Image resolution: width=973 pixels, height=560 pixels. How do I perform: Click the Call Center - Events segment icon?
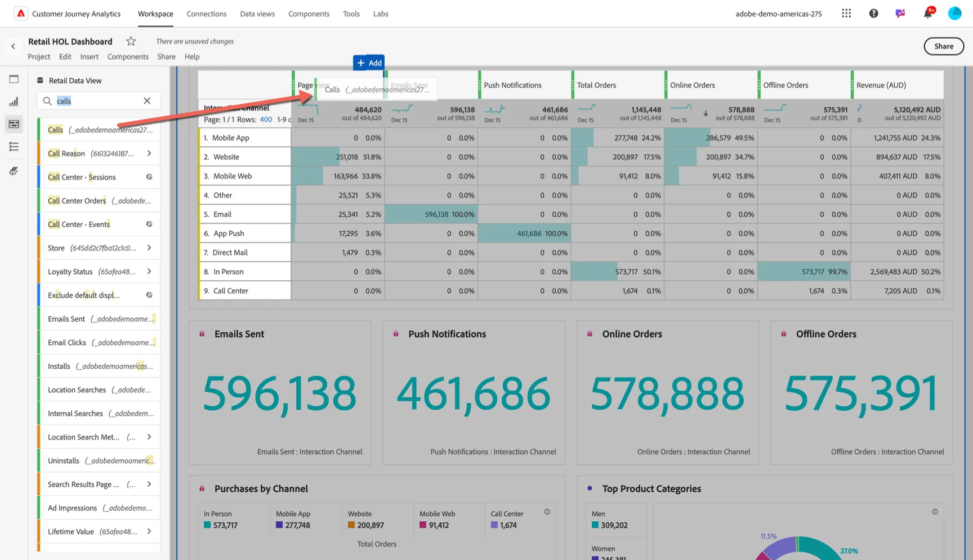(149, 224)
